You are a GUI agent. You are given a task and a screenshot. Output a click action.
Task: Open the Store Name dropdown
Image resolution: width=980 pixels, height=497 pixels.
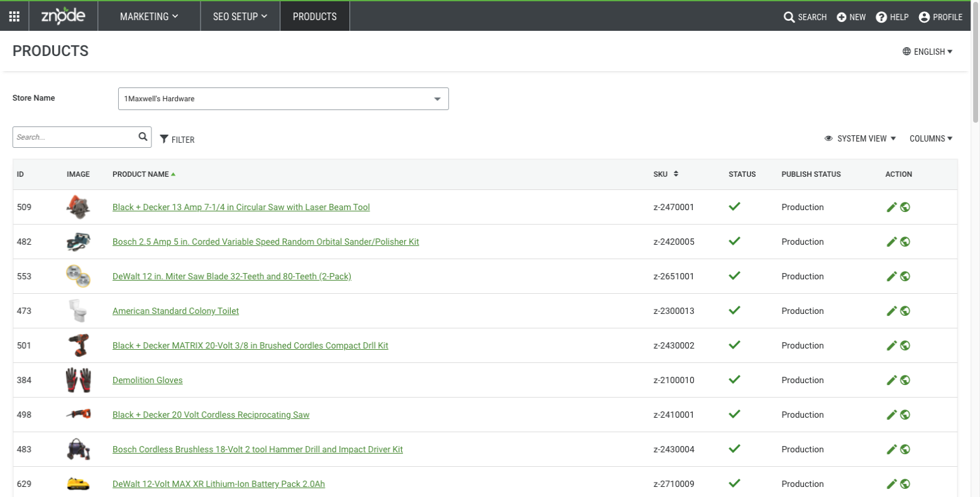284,99
